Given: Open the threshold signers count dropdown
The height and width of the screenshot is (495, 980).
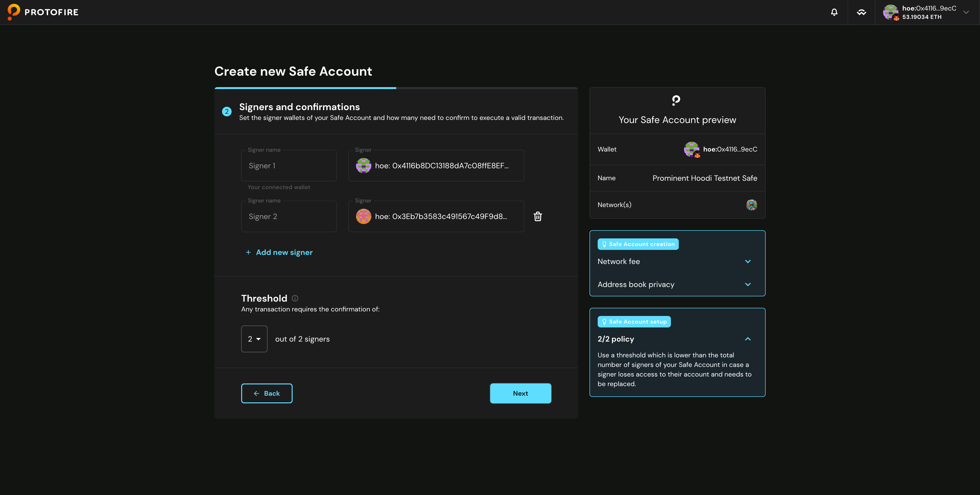Looking at the screenshot, I should 254,339.
